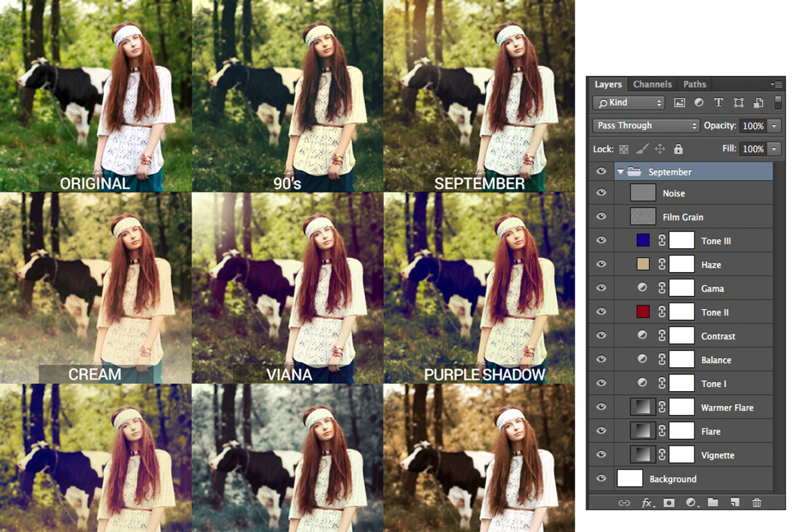This screenshot has width=798, height=532.
Task: Create new fill or adjustment layer icon
Action: click(x=692, y=503)
